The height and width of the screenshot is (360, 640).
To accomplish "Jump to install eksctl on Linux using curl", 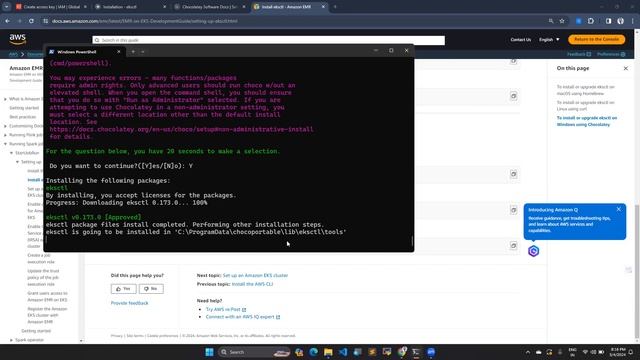I will (585, 106).
